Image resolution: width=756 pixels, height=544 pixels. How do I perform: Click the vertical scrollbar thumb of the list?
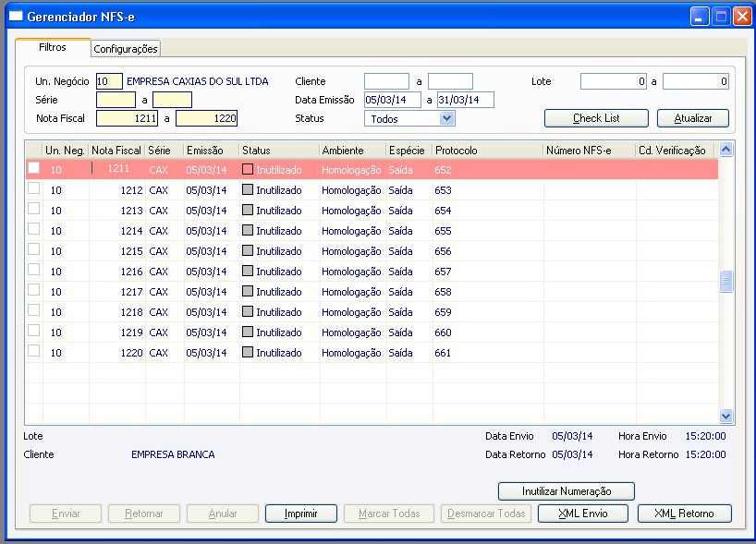(x=726, y=281)
